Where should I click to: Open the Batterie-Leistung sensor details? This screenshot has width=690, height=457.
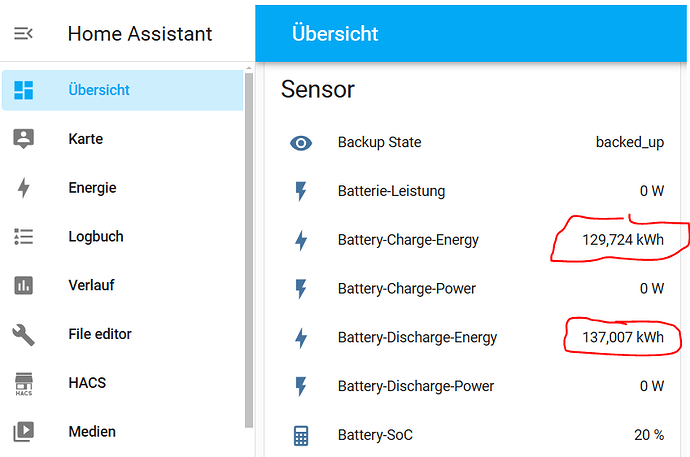tap(391, 191)
